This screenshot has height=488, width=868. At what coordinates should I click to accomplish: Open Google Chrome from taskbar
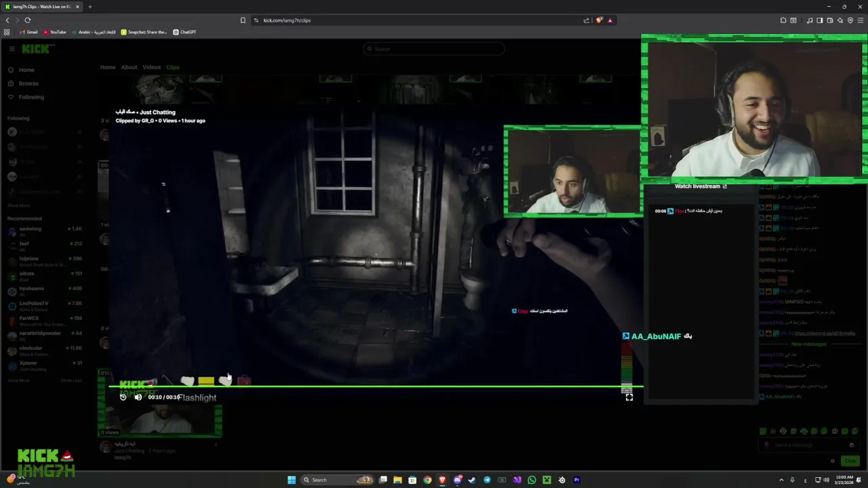(x=427, y=480)
